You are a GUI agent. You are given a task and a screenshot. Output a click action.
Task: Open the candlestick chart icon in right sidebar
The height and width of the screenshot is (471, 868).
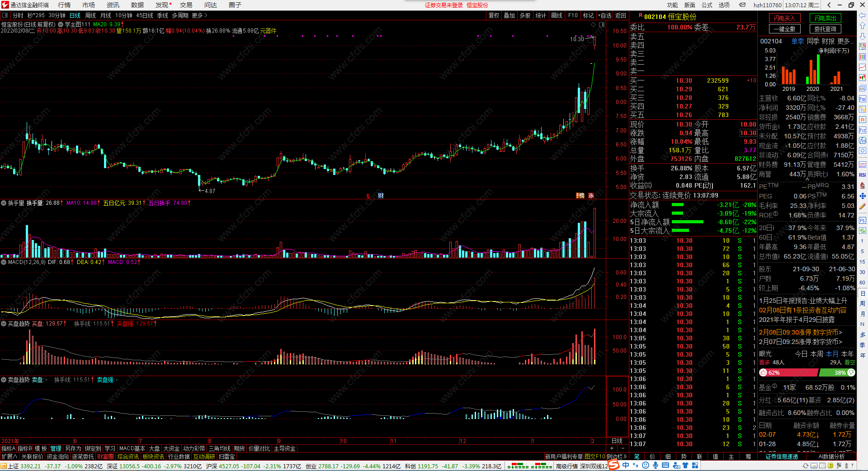pos(863,78)
